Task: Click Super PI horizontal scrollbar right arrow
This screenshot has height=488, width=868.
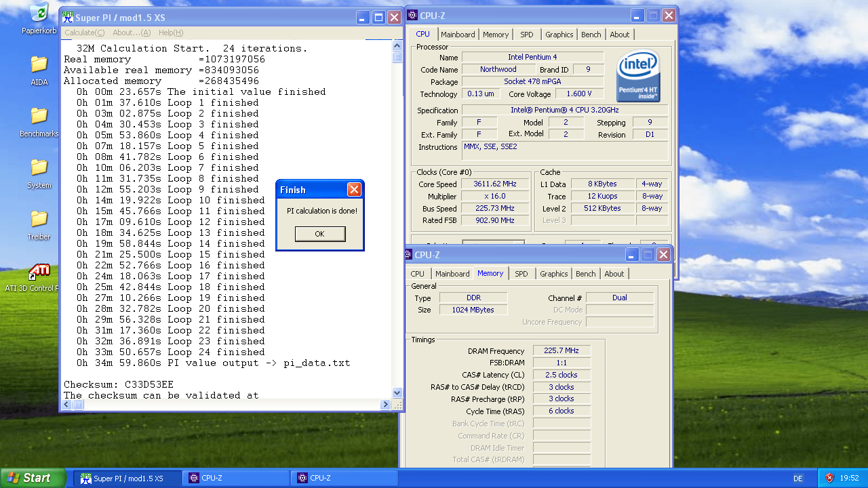Action: [386, 405]
